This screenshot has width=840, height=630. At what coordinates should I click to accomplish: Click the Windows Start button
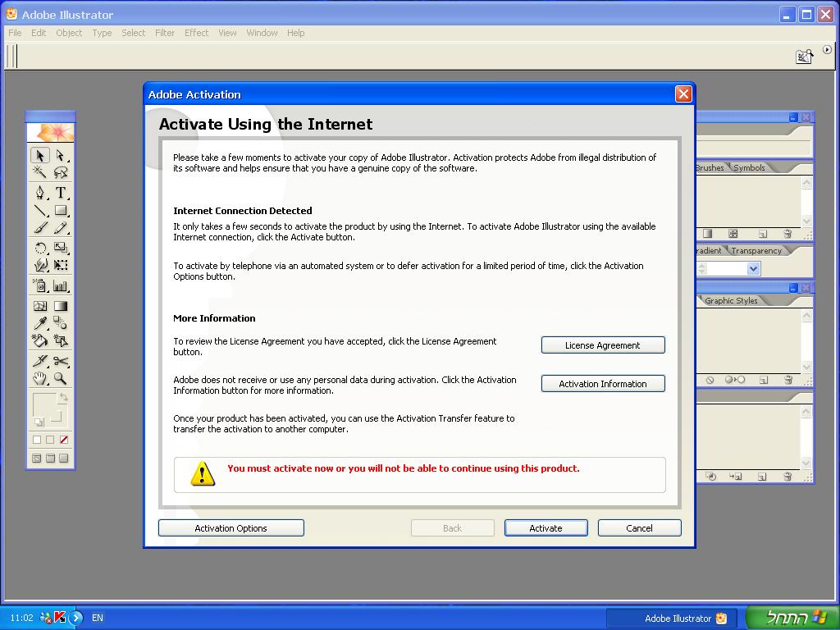coord(792,619)
